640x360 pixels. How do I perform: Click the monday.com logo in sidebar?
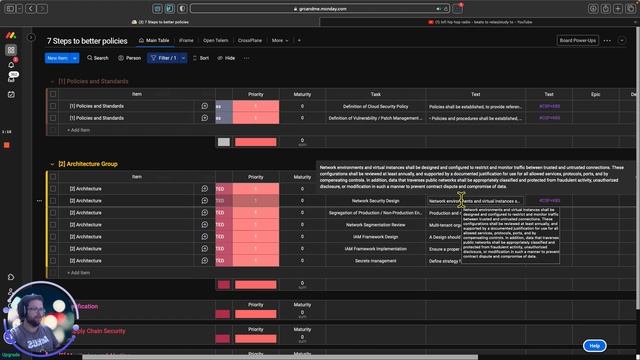11,36
